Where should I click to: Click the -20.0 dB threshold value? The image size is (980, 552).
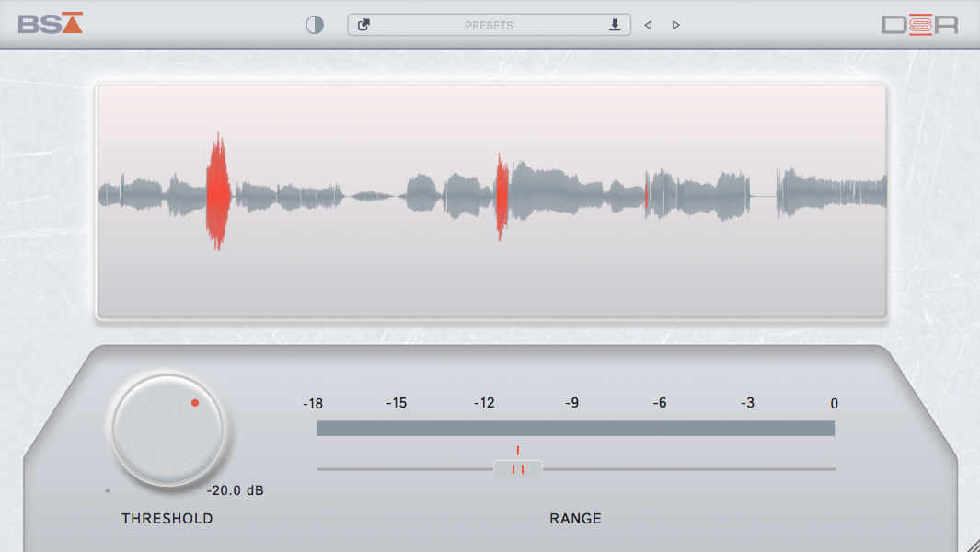[x=235, y=491]
